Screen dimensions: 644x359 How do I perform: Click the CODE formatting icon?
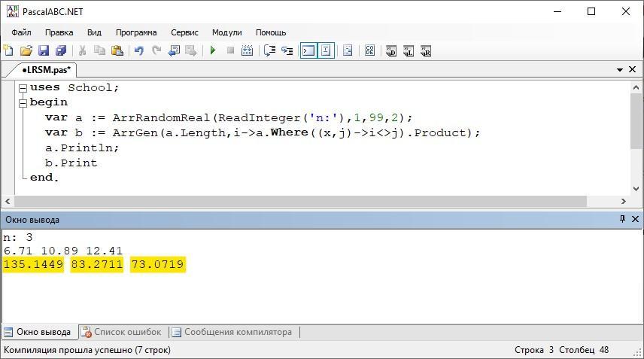369,50
